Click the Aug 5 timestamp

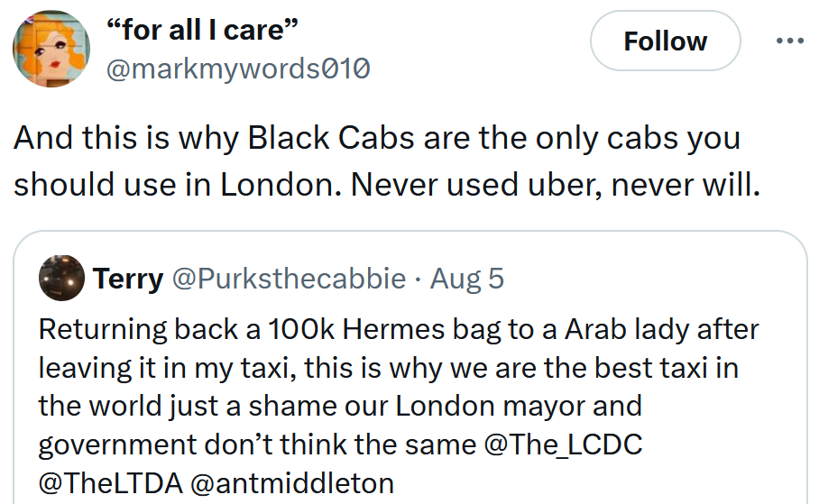[467, 279]
